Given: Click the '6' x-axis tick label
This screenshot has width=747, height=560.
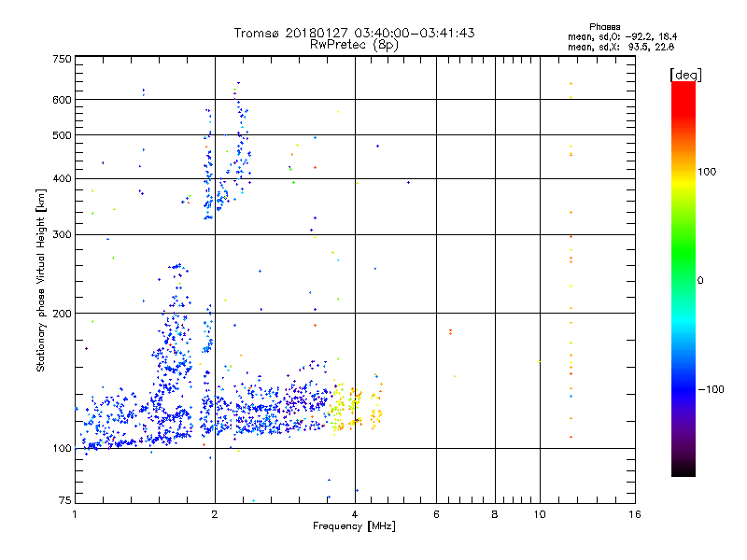Looking at the screenshot, I should (436, 514).
